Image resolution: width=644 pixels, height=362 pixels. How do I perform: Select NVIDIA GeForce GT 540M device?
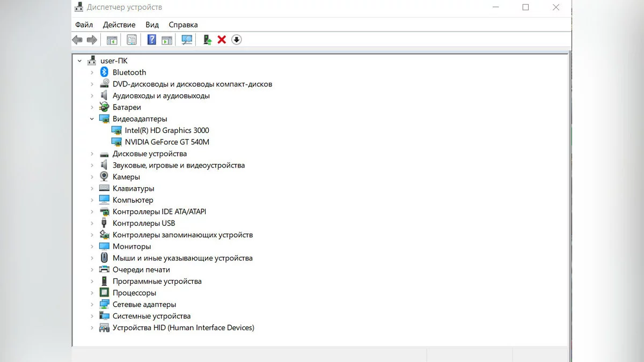click(x=167, y=142)
